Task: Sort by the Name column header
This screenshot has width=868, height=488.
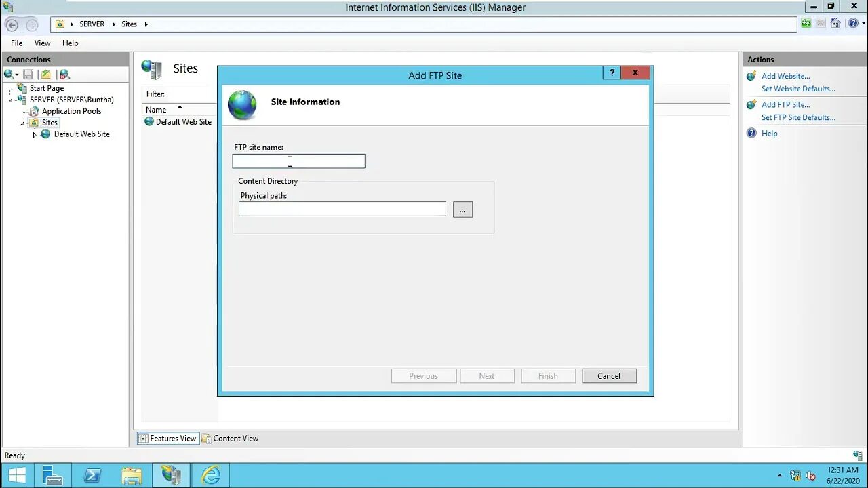Action: click(179, 109)
